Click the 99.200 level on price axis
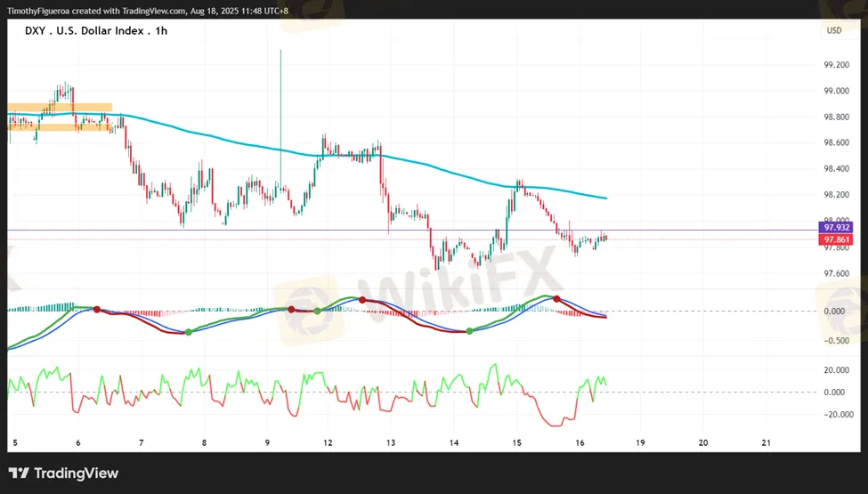 pyautogui.click(x=835, y=65)
